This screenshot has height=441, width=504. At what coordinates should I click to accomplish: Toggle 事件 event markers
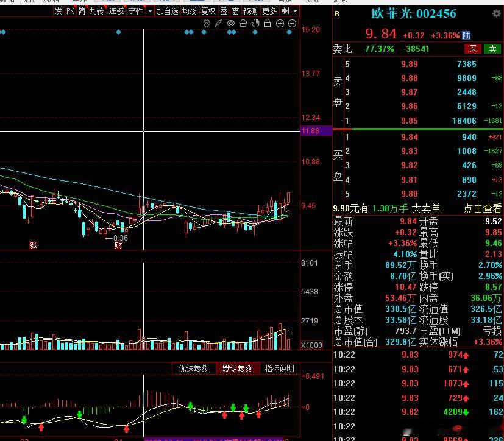[x=136, y=11]
